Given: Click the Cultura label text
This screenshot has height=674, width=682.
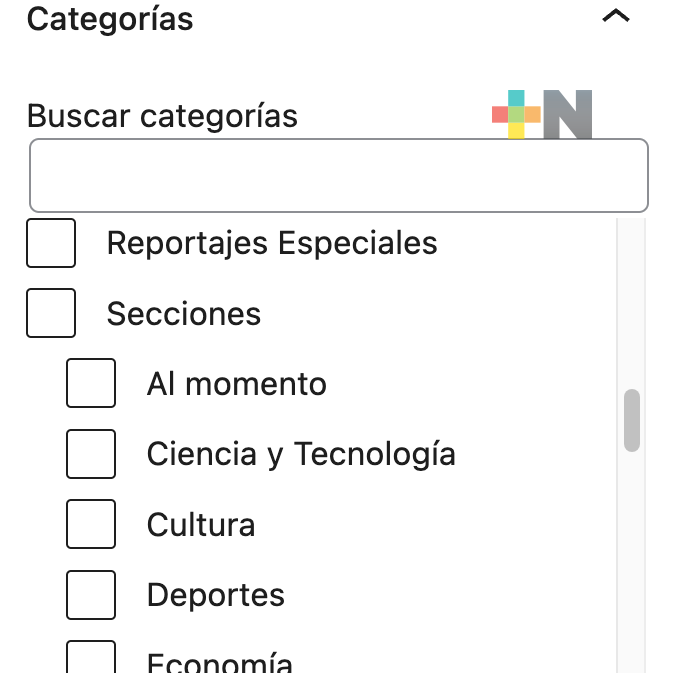Looking at the screenshot, I should pos(201,525).
